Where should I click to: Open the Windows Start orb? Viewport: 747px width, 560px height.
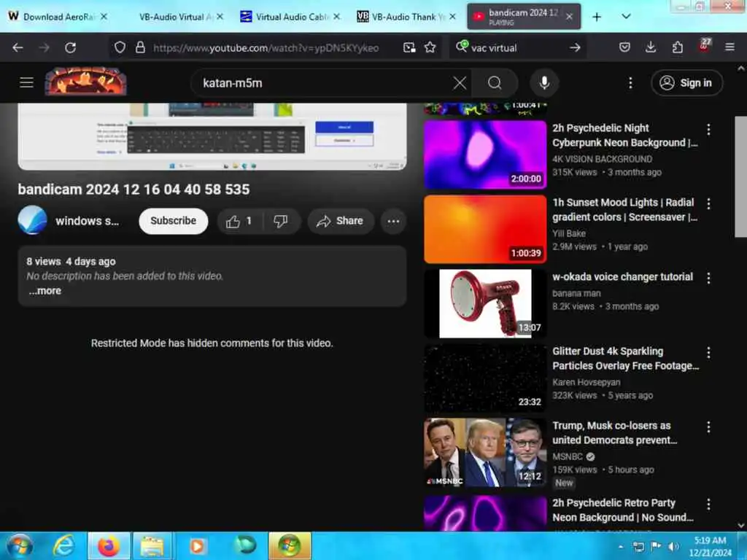pos(20,545)
